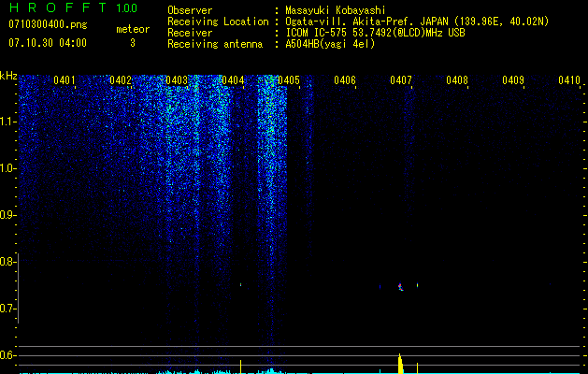
Task: Click the small yellow power spike near 0404
Action: (241, 367)
